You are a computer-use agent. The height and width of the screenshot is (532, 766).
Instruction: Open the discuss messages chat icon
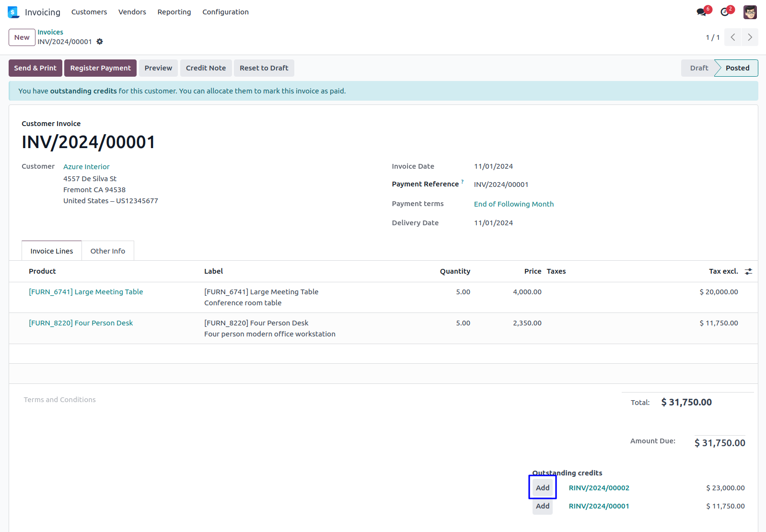[x=702, y=12]
